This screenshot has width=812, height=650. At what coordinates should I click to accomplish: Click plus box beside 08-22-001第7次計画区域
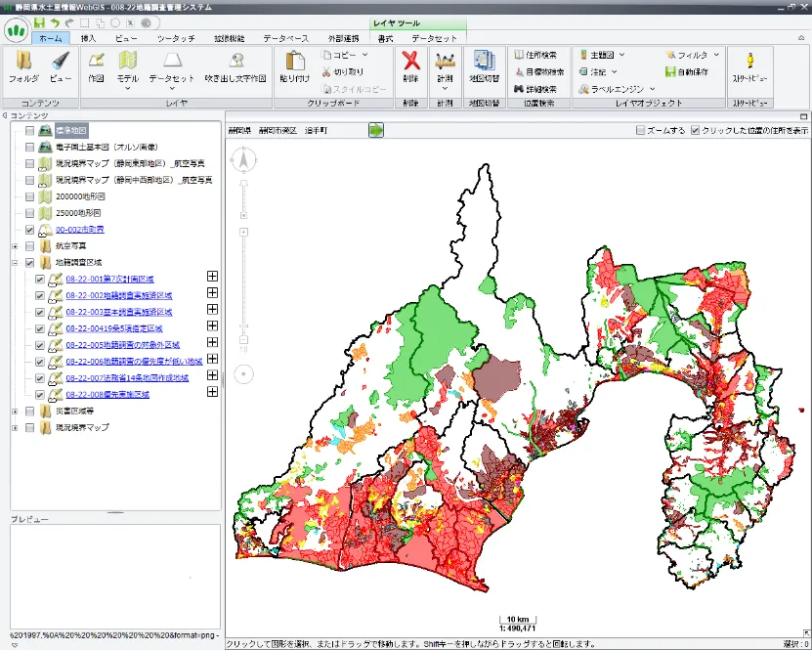click(212, 276)
